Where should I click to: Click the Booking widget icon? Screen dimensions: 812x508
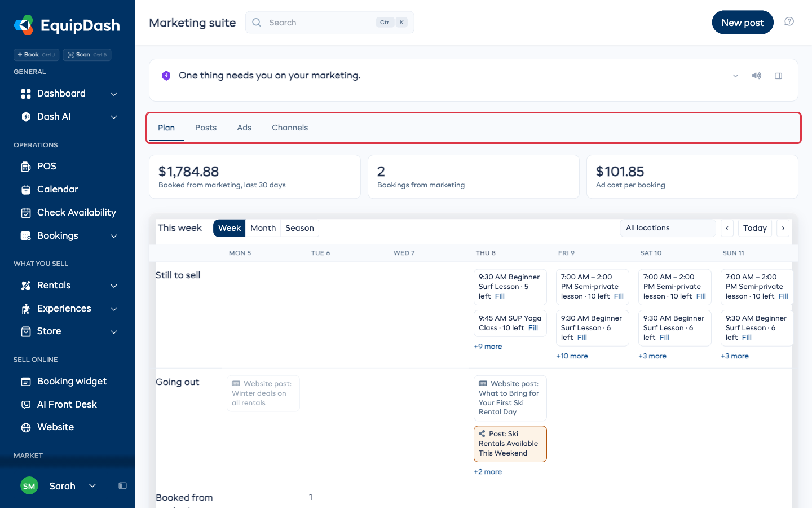tap(26, 382)
